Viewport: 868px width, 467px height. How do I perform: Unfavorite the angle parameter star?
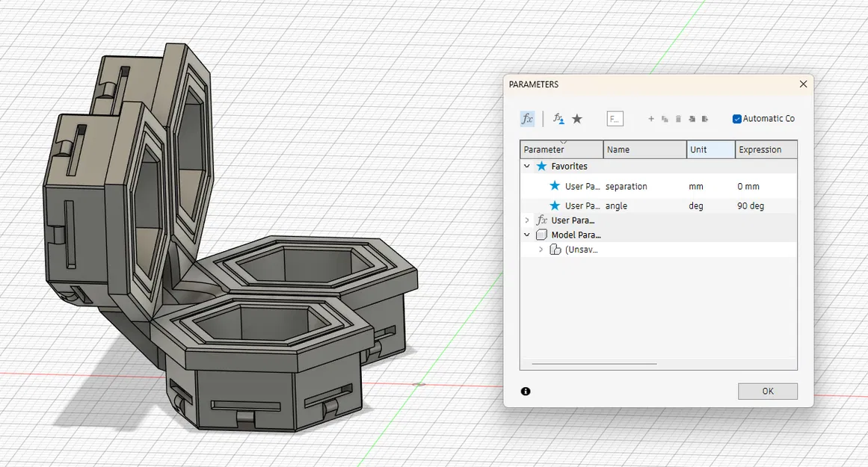pyautogui.click(x=555, y=205)
